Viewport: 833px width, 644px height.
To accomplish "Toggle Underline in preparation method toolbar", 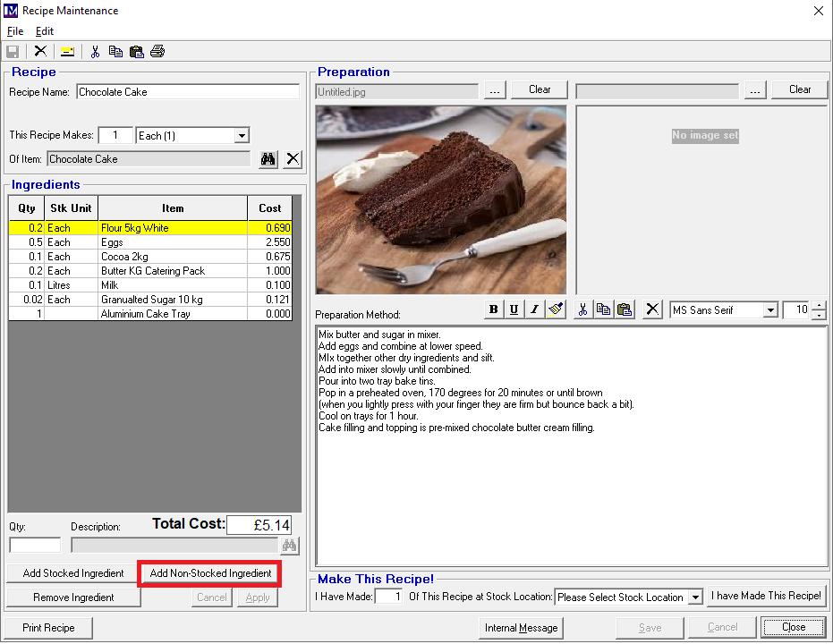I will pos(514,309).
